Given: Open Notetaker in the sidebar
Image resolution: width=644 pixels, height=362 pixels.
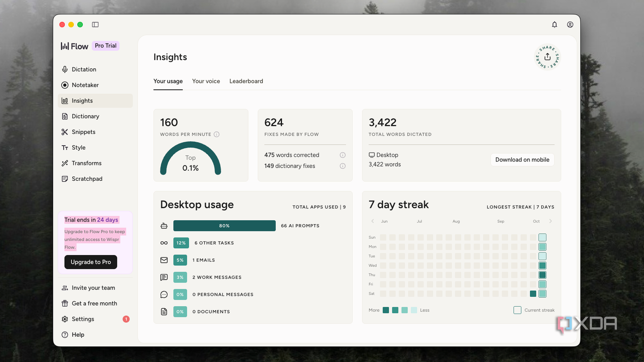Looking at the screenshot, I should click(95, 85).
